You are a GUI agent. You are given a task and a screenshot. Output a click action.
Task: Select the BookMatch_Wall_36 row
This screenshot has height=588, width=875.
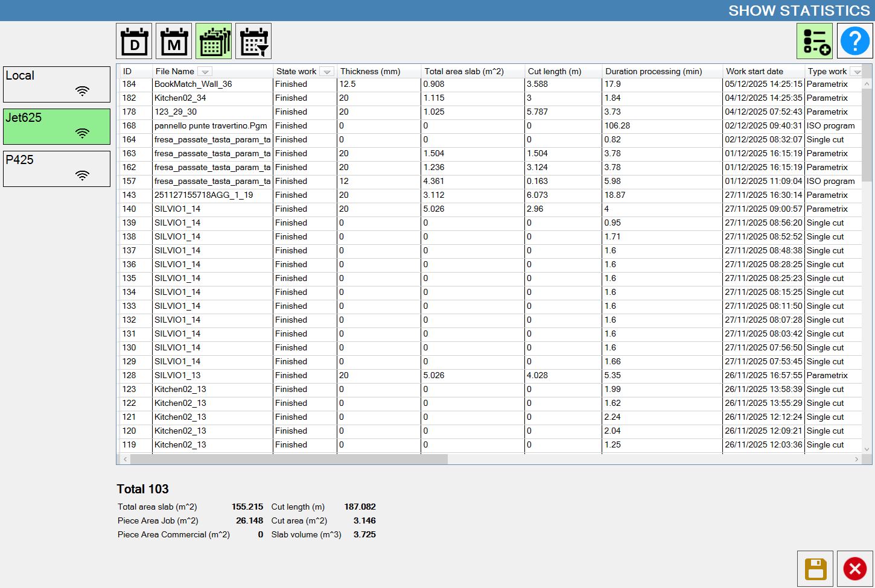point(491,84)
